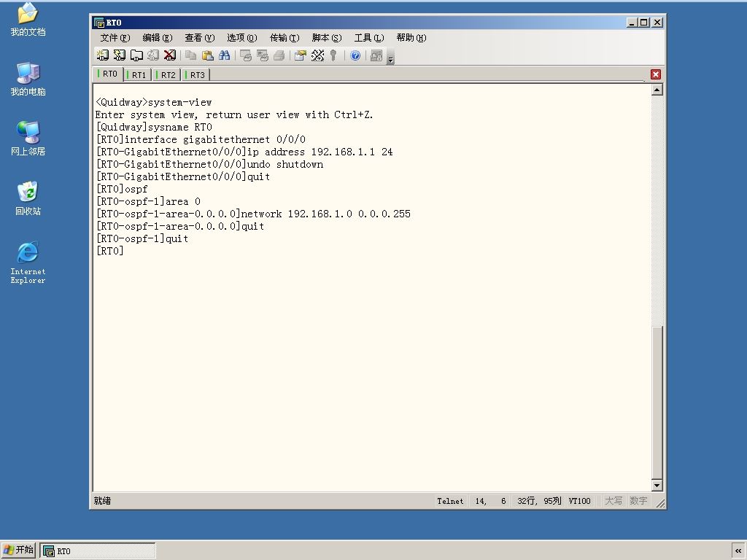Click the 大写 caps indicator
This screenshot has width=747, height=560.
[613, 501]
